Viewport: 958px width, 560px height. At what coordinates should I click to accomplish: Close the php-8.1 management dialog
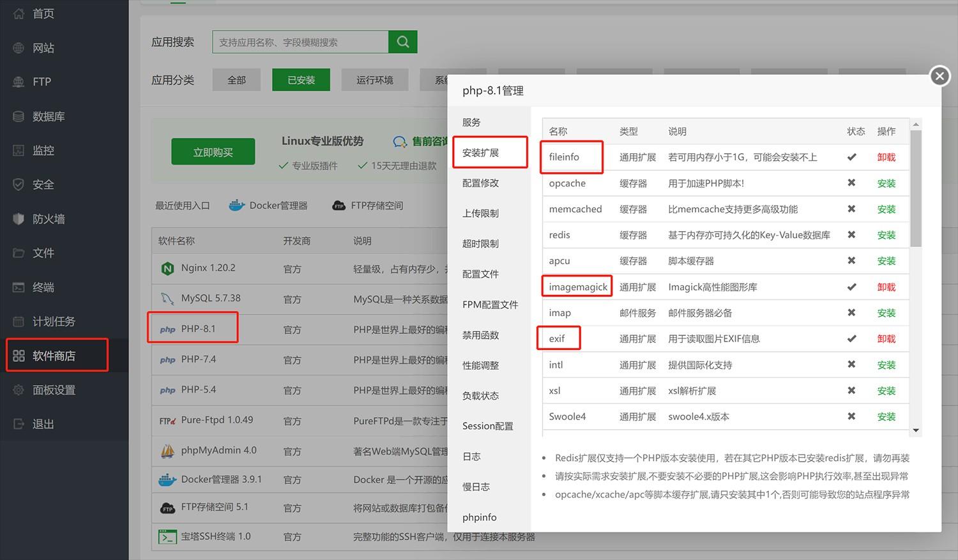tap(939, 76)
